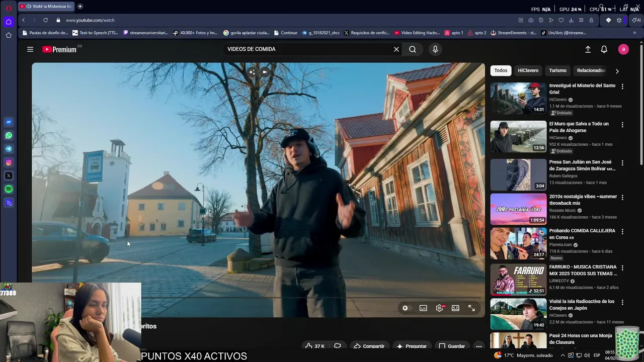This screenshot has height=362, width=644.
Task: Open weather widget 17°C Mayorm. soleado
Action: [x=523, y=355]
